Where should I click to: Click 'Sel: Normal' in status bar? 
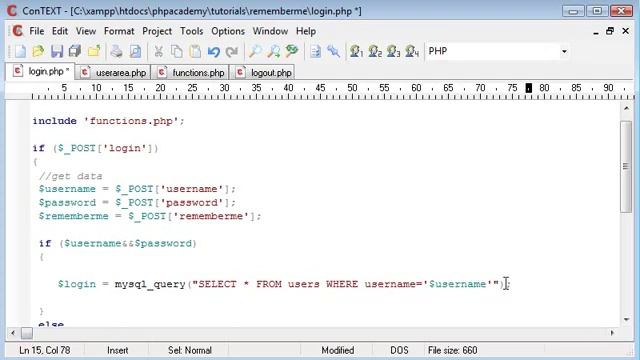pyautogui.click(x=190, y=350)
